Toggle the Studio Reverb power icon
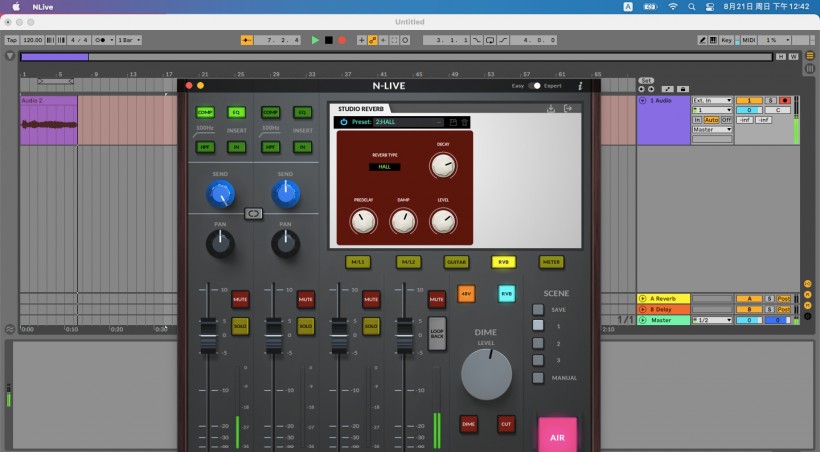 pyautogui.click(x=343, y=122)
